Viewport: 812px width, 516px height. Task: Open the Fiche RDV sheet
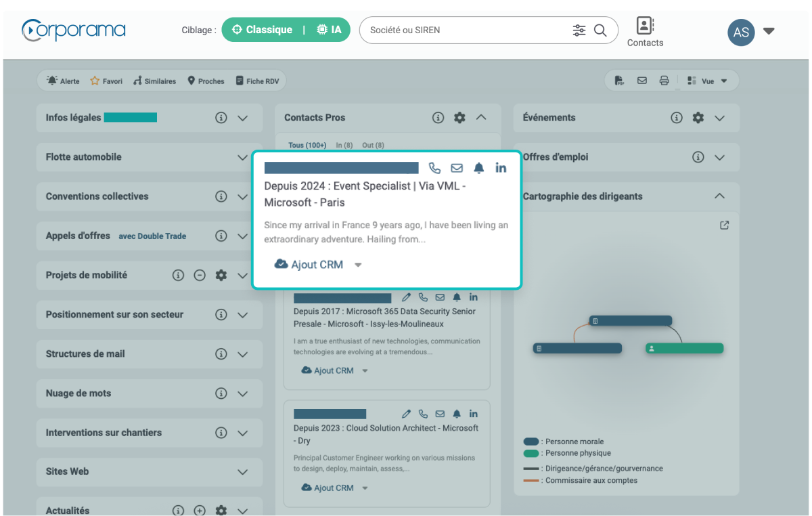pyautogui.click(x=257, y=81)
